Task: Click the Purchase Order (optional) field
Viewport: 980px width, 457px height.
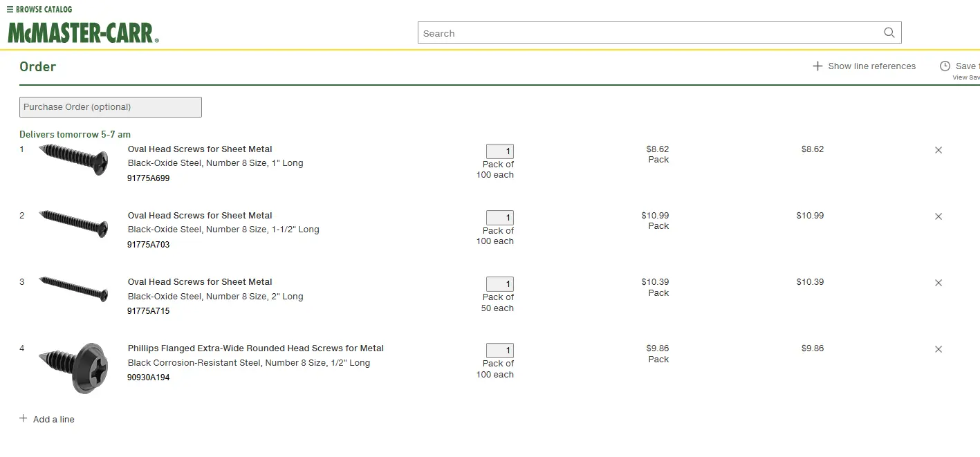Action: [111, 107]
